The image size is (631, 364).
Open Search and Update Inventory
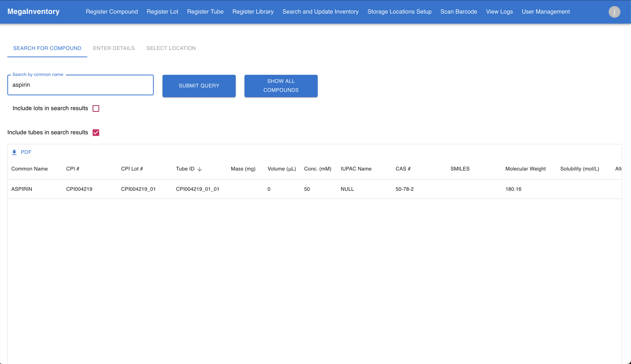point(321,12)
